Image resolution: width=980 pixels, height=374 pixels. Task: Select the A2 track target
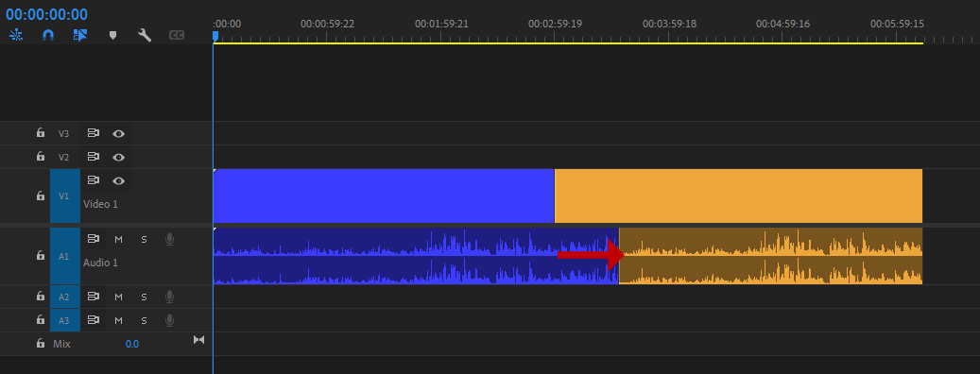coord(65,297)
